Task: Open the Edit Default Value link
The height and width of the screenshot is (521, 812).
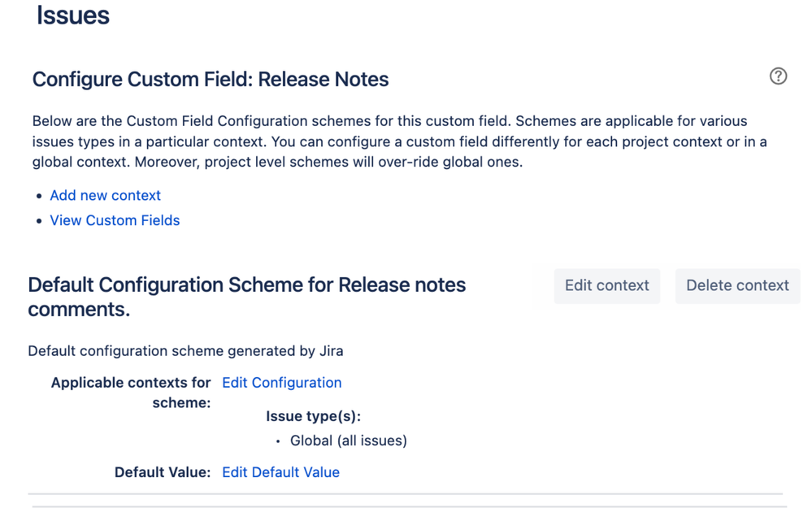Action: [280, 471]
